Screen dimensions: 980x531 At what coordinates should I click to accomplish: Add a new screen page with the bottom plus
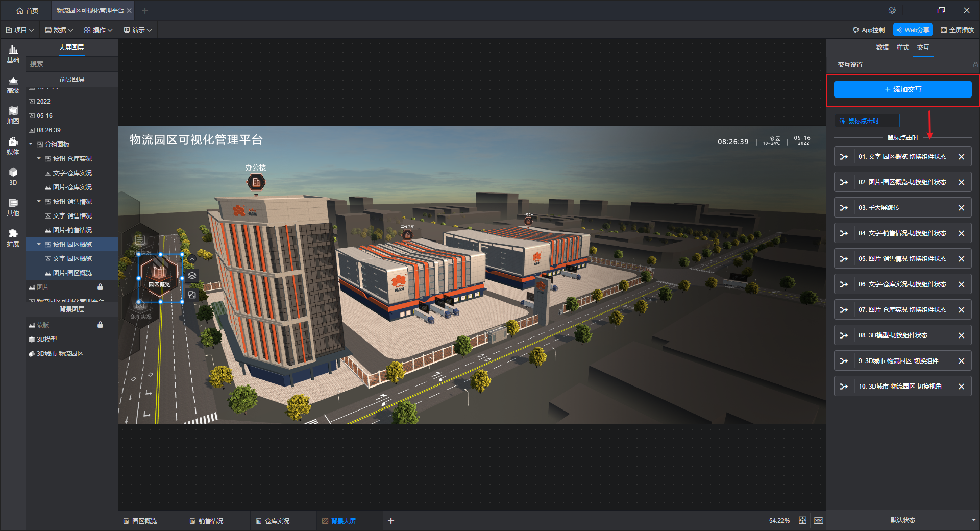pyautogui.click(x=391, y=521)
